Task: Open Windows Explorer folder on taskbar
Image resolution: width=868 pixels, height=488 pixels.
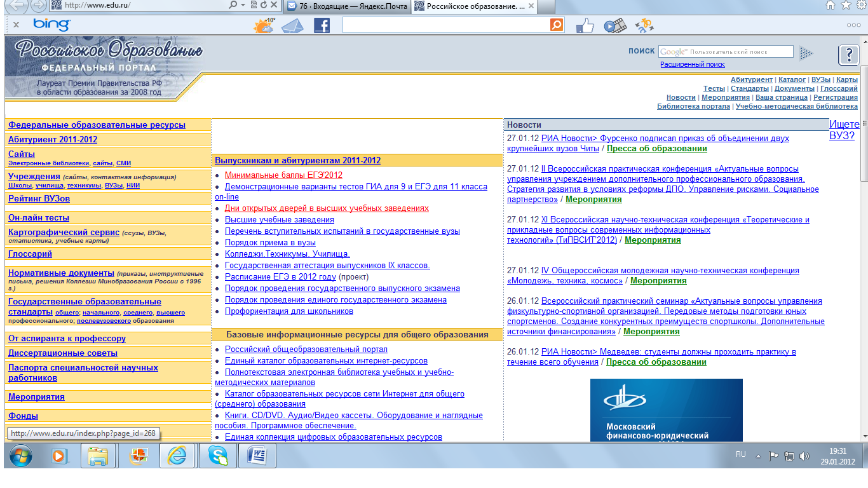Action: [98, 456]
